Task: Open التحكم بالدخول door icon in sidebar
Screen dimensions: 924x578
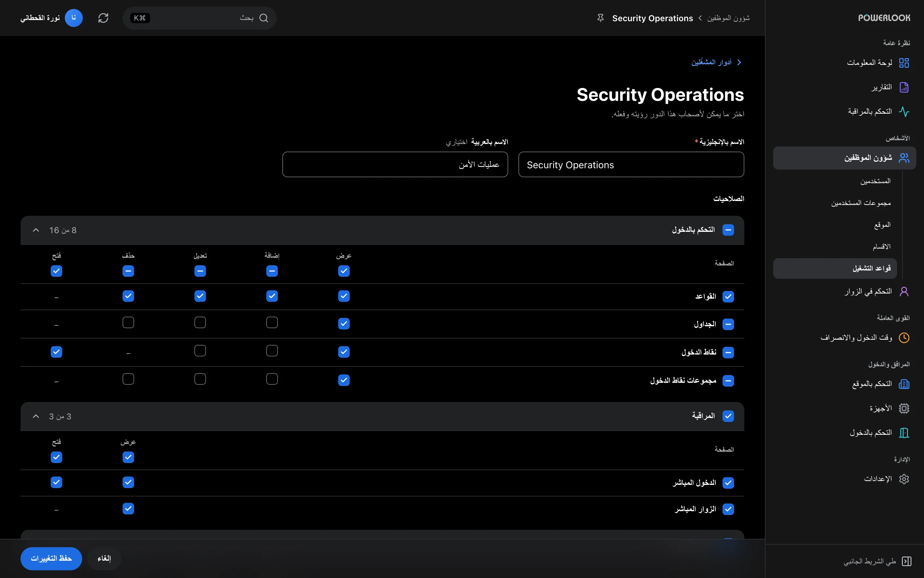Action: tap(904, 433)
